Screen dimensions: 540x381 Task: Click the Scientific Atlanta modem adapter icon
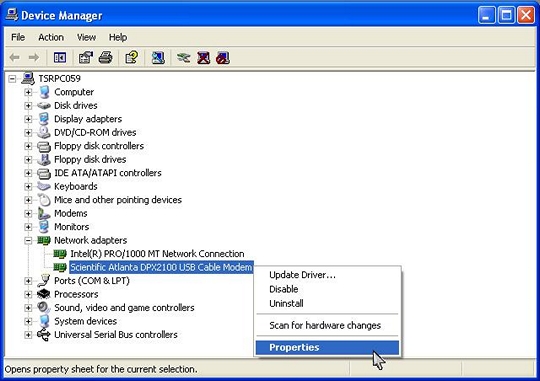[60, 267]
